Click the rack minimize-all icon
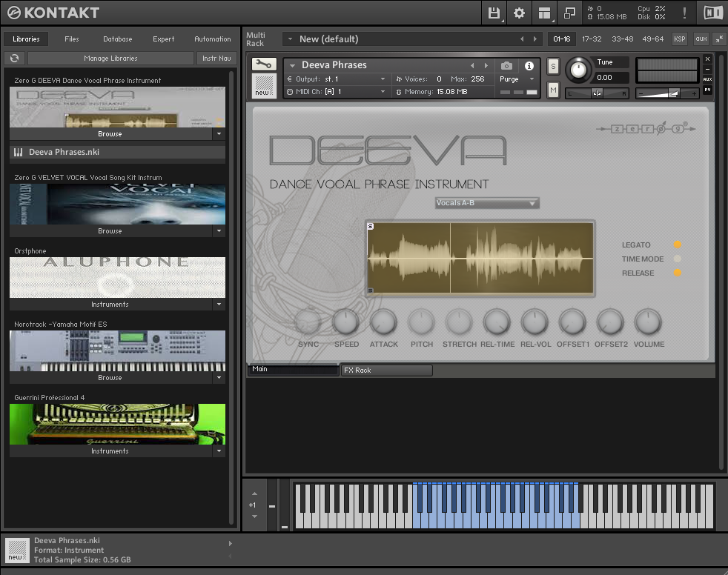Screen dimensions: 728x575 click(719, 39)
